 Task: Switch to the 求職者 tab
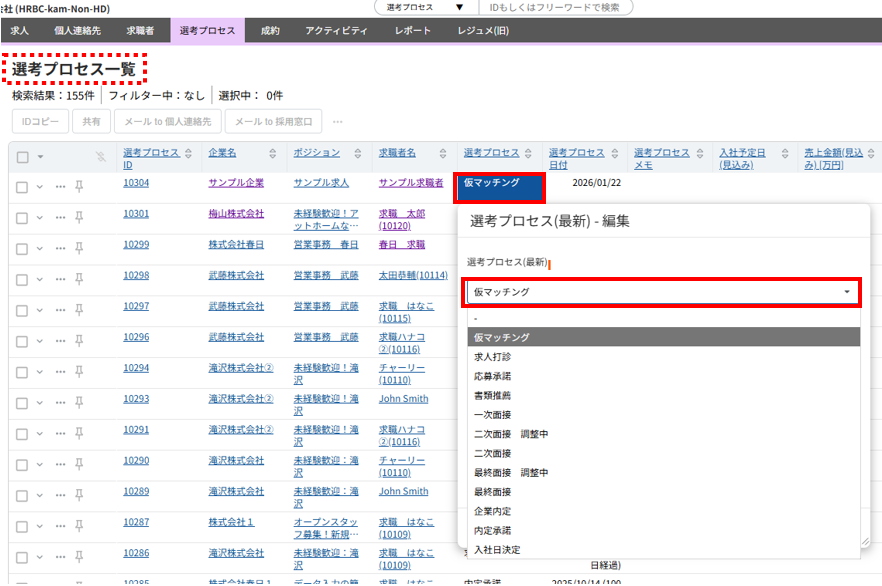pos(140,31)
